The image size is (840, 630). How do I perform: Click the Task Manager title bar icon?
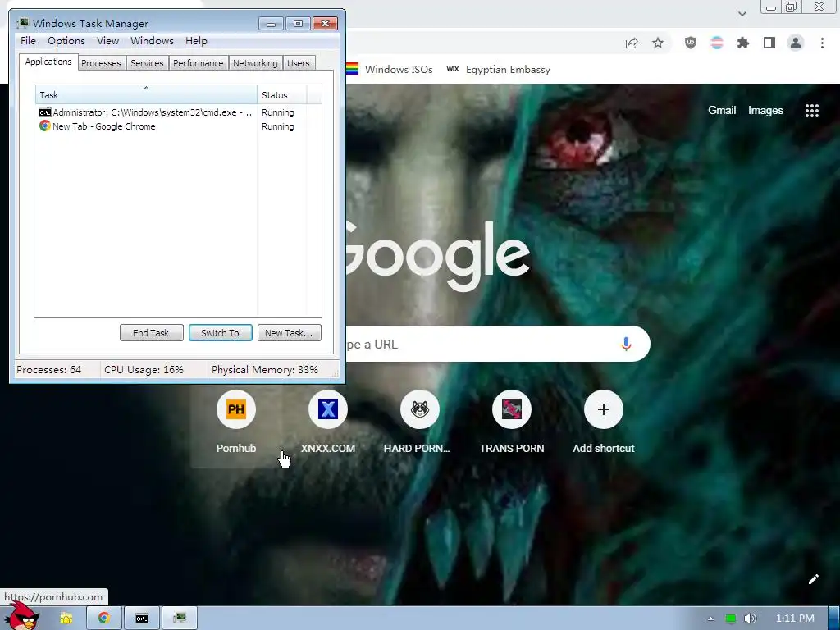[x=22, y=23]
